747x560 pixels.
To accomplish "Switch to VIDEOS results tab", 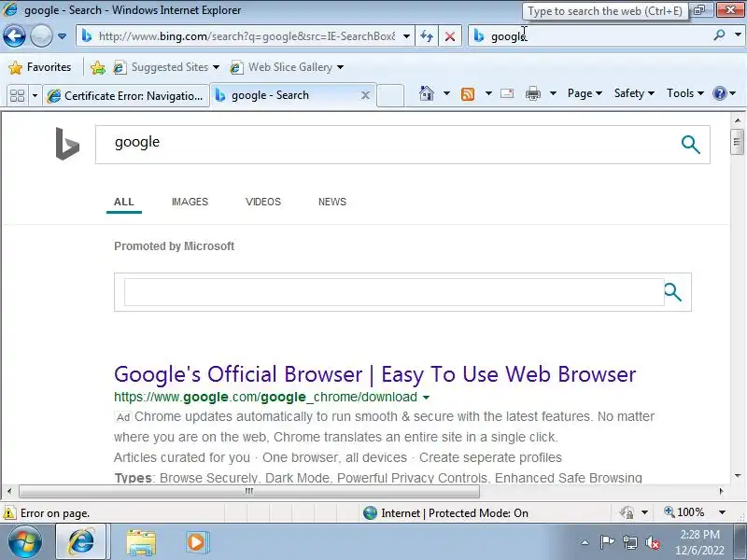I will point(263,202).
